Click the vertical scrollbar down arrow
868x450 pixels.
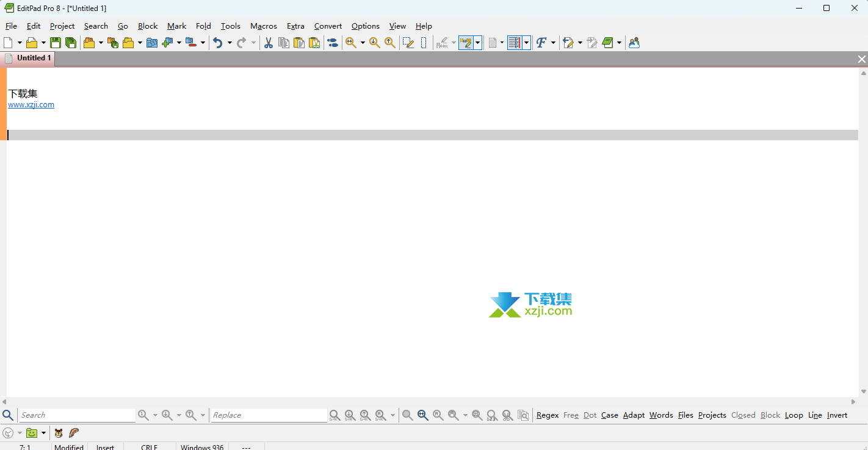point(863,391)
